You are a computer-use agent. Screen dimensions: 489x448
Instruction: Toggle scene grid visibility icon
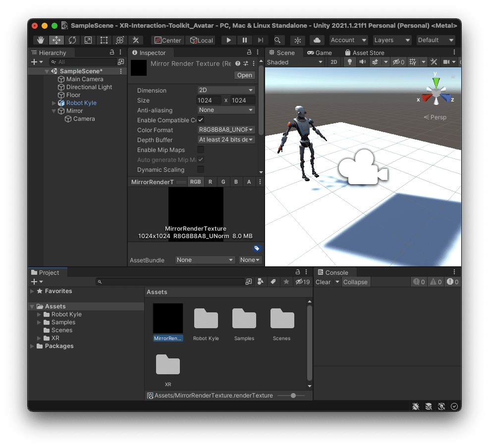coord(413,62)
